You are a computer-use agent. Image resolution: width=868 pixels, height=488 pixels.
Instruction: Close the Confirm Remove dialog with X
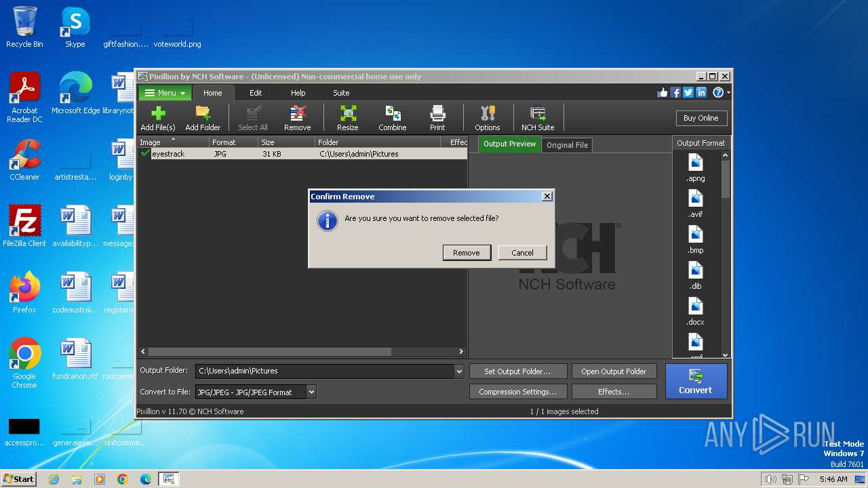547,197
